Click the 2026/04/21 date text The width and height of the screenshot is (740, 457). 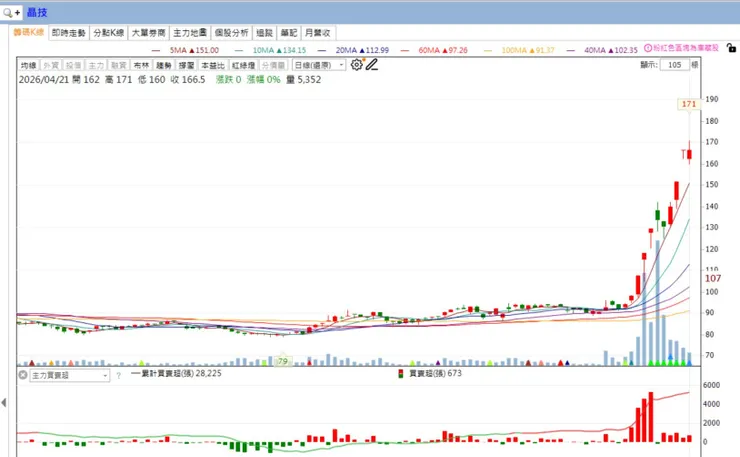(44, 80)
